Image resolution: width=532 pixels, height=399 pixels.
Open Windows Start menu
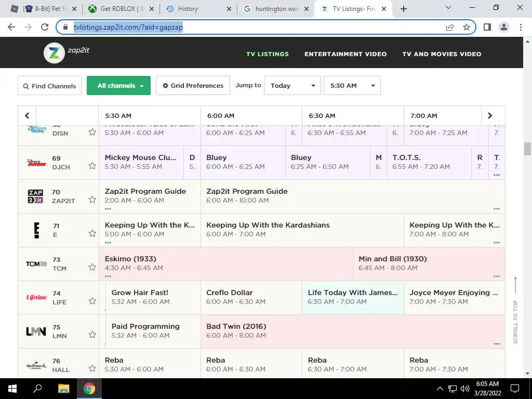pos(12,389)
